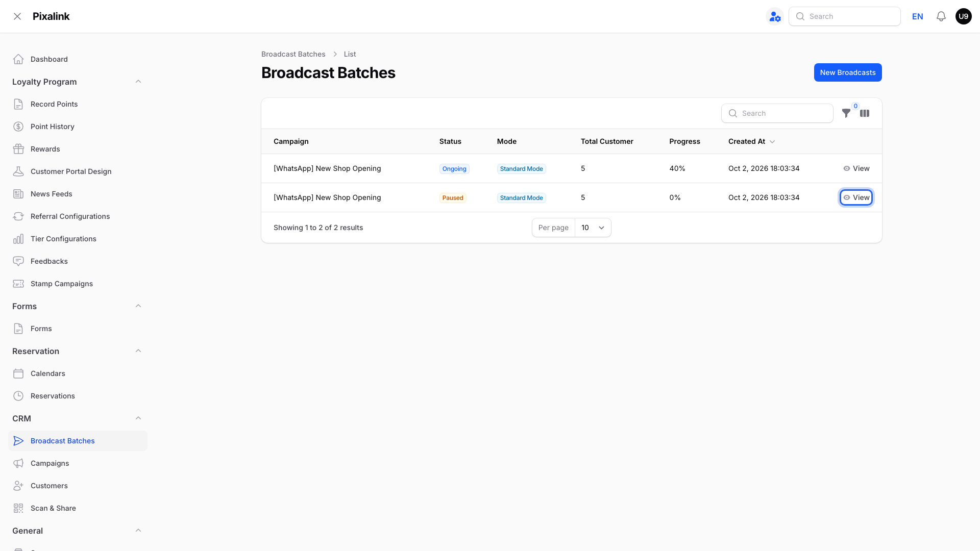Viewport: 980px width, 551px height.
Task: Click the Stamp Campaigns ticket icon
Action: tap(18, 284)
